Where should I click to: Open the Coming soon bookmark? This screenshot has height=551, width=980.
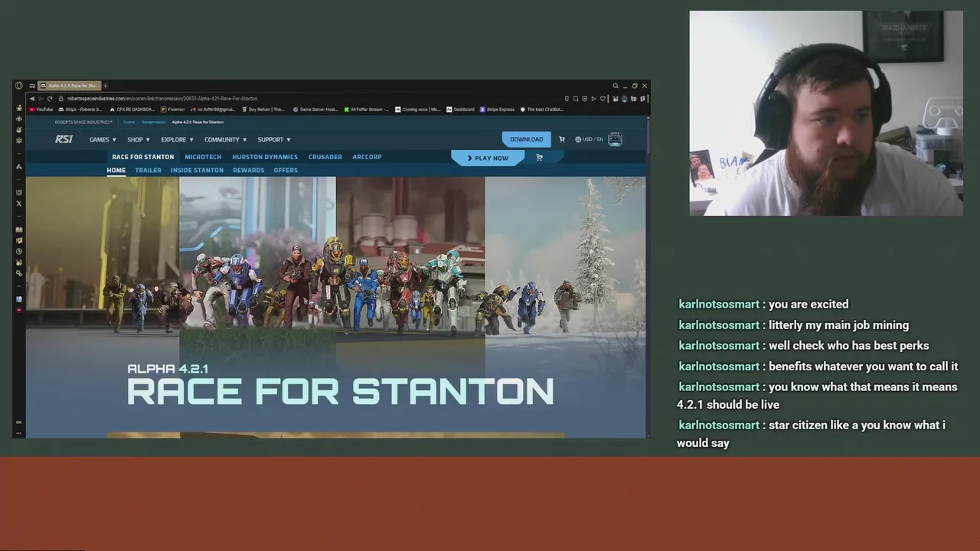pyautogui.click(x=418, y=109)
